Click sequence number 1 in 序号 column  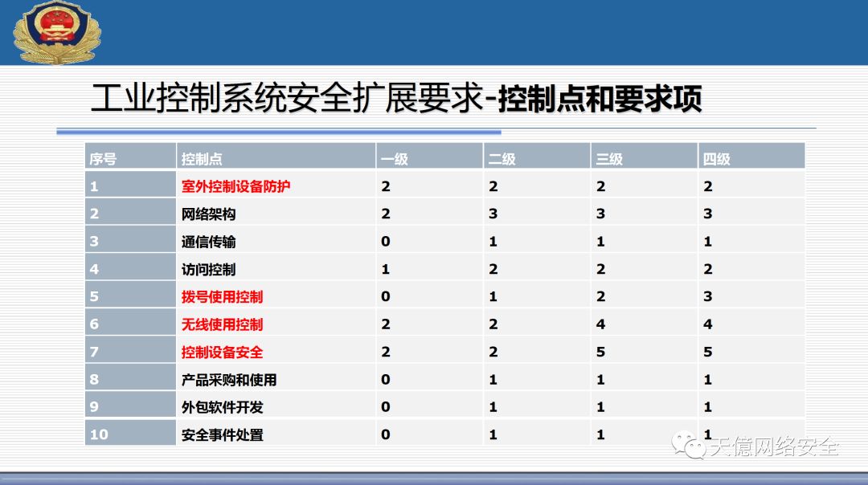pyautogui.click(x=94, y=186)
